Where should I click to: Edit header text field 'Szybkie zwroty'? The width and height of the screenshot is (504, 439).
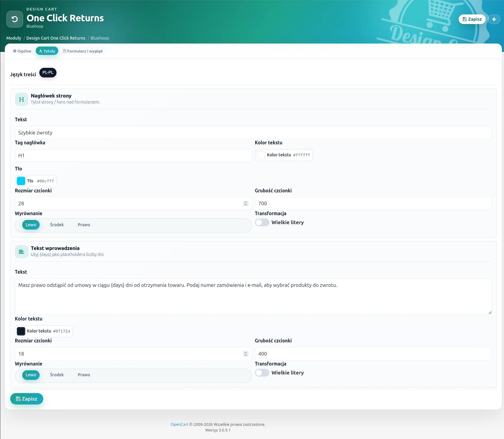(x=253, y=133)
